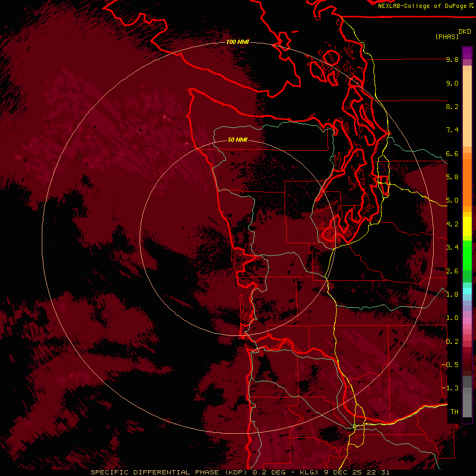476x476 pixels.
Task: Click the "KLGX" radar site identifier
Action: pyautogui.click(x=309, y=472)
